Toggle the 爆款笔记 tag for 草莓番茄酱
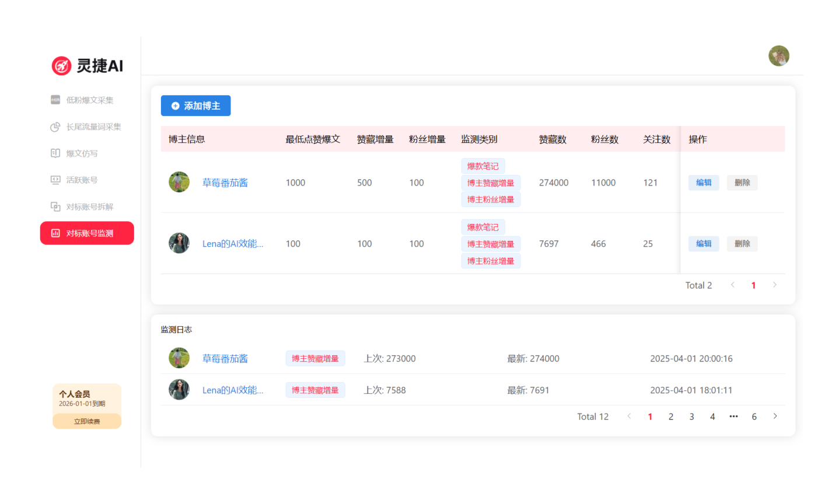Screen dimensions: 839x504 pyautogui.click(x=483, y=166)
